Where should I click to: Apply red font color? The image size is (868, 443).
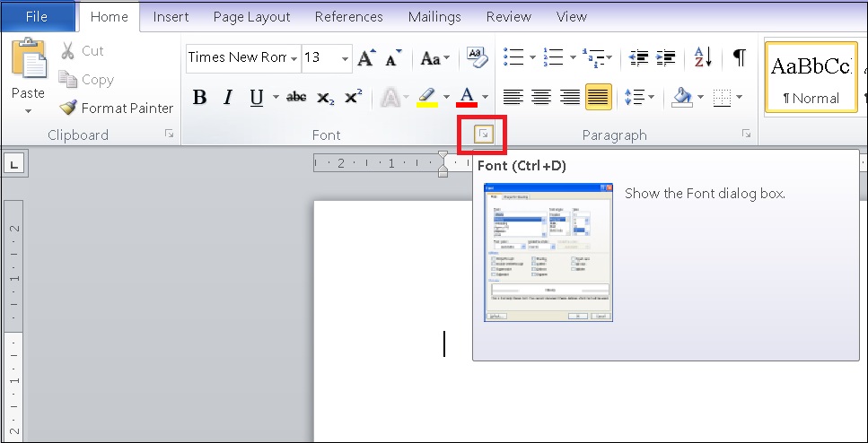pos(468,97)
